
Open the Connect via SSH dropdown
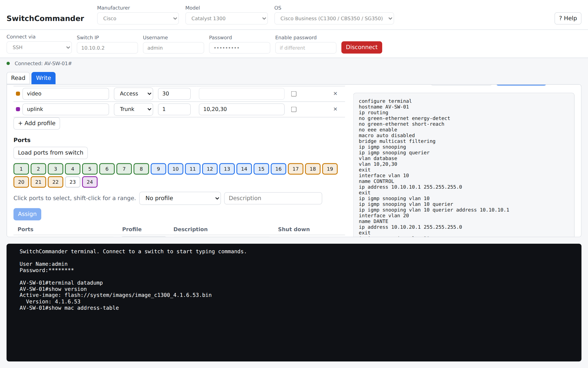(x=39, y=47)
